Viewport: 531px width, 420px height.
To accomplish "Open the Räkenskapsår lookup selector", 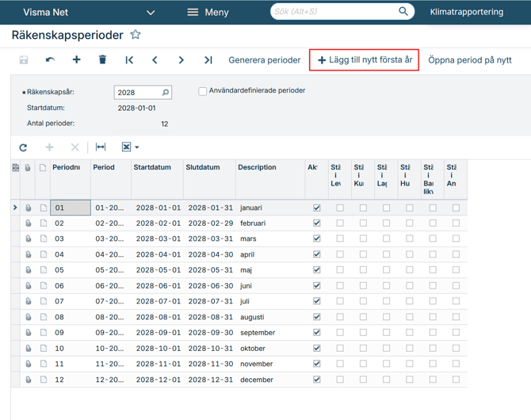I will pyautogui.click(x=166, y=93).
